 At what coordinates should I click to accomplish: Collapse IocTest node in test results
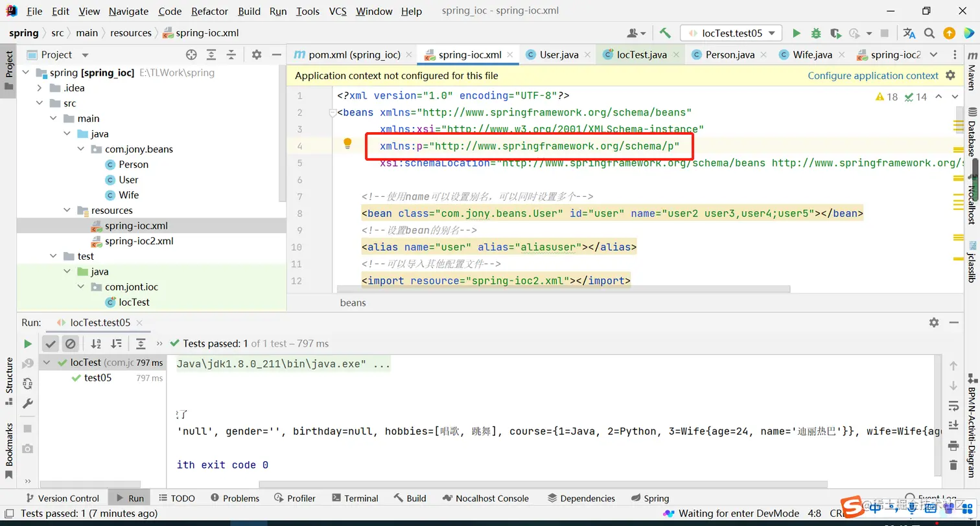pyautogui.click(x=47, y=363)
